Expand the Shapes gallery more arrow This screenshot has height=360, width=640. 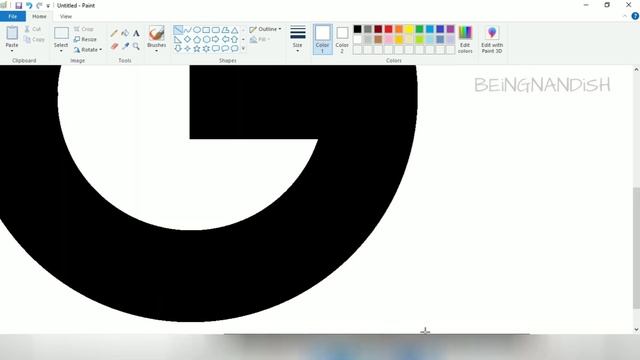click(243, 49)
